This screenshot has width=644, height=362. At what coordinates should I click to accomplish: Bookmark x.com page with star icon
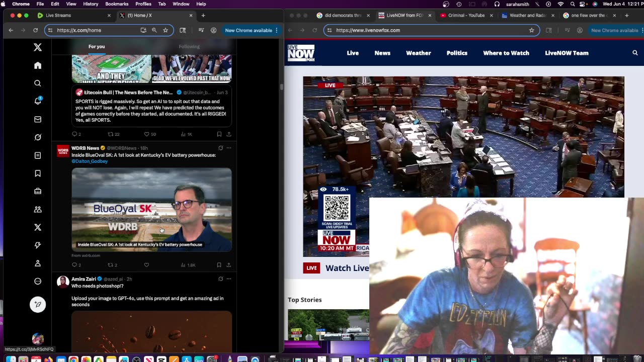(x=166, y=30)
